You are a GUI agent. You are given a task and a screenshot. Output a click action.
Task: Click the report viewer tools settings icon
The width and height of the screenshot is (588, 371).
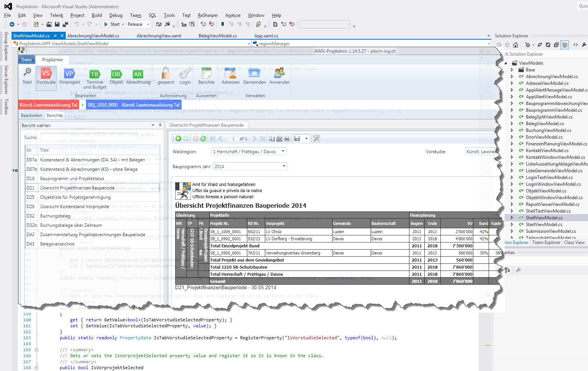point(316,139)
